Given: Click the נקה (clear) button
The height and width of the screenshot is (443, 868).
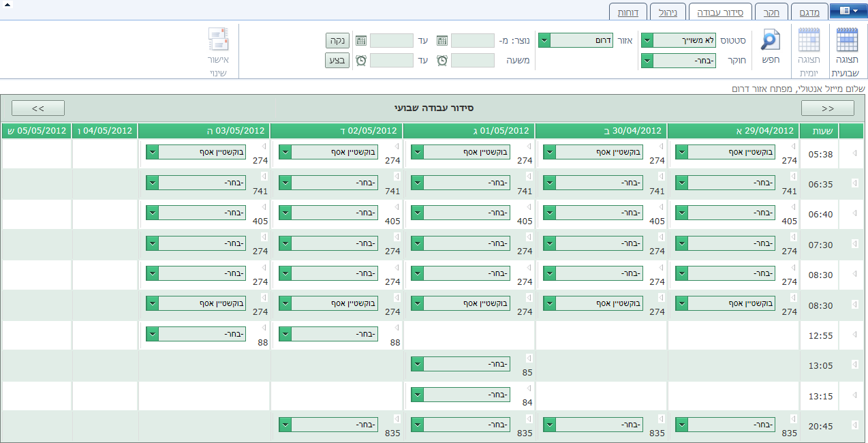Looking at the screenshot, I should coord(337,41).
